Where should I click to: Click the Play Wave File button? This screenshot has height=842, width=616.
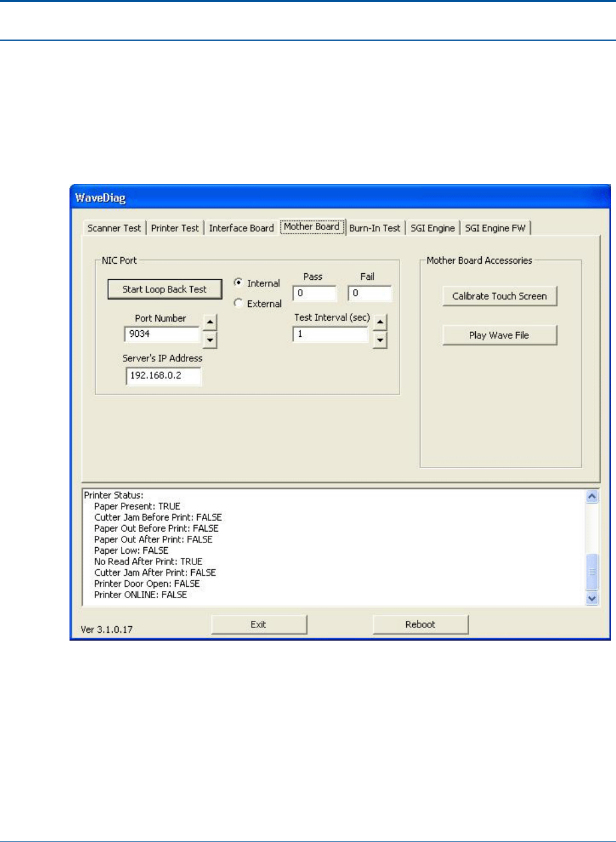pyautogui.click(x=500, y=335)
